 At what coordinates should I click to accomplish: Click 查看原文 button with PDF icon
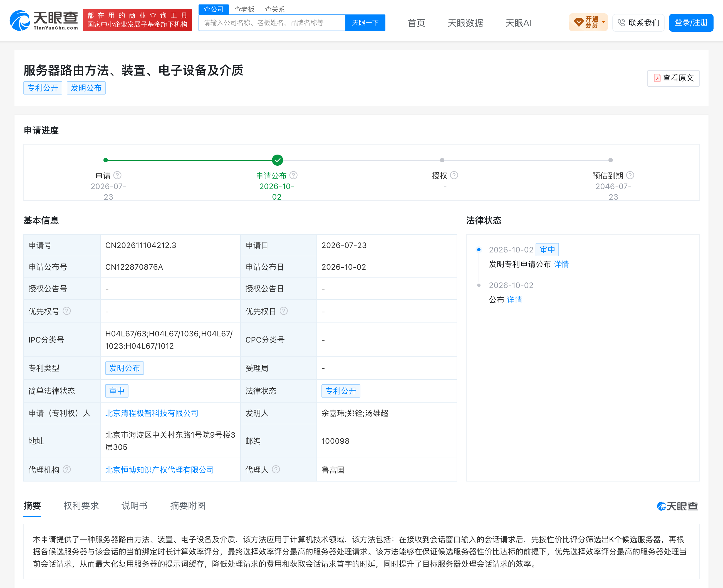[x=673, y=78]
